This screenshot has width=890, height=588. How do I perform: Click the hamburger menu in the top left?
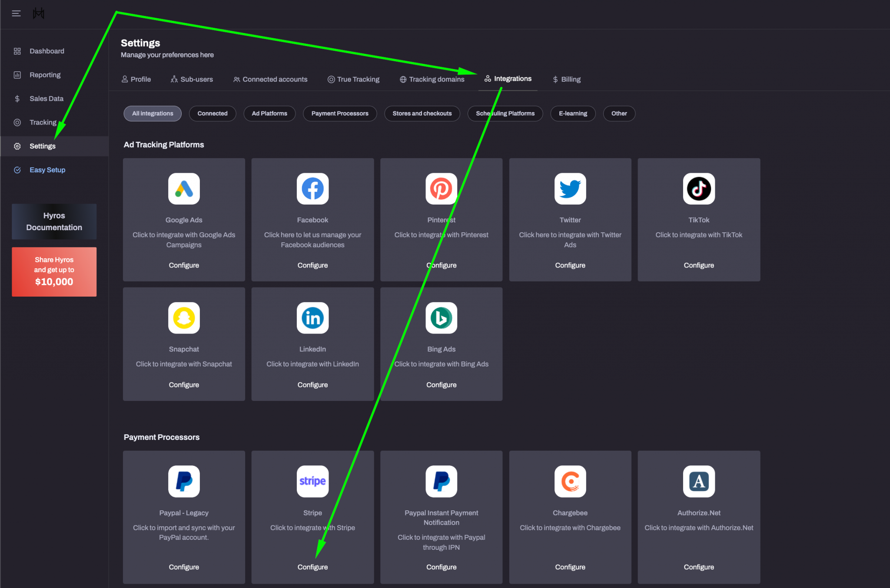pos(16,13)
